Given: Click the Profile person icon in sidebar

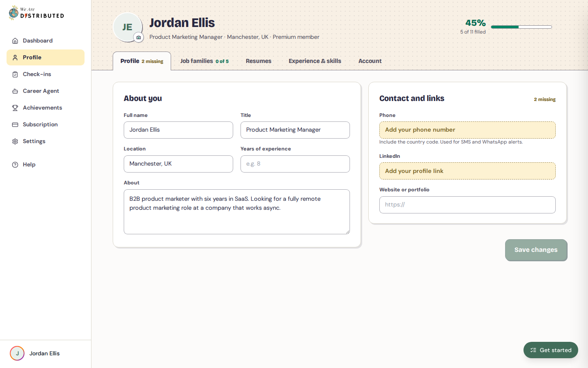Looking at the screenshot, I should pyautogui.click(x=15, y=58).
